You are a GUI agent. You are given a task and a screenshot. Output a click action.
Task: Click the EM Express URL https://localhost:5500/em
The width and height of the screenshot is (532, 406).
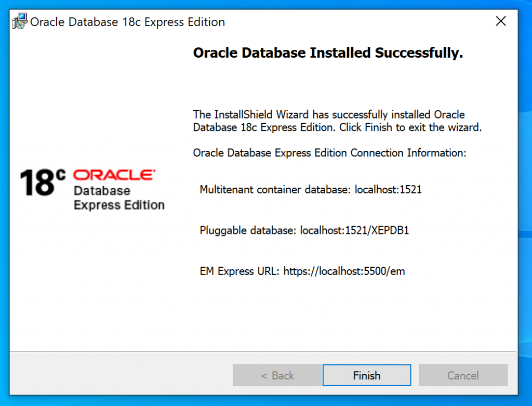coord(344,271)
